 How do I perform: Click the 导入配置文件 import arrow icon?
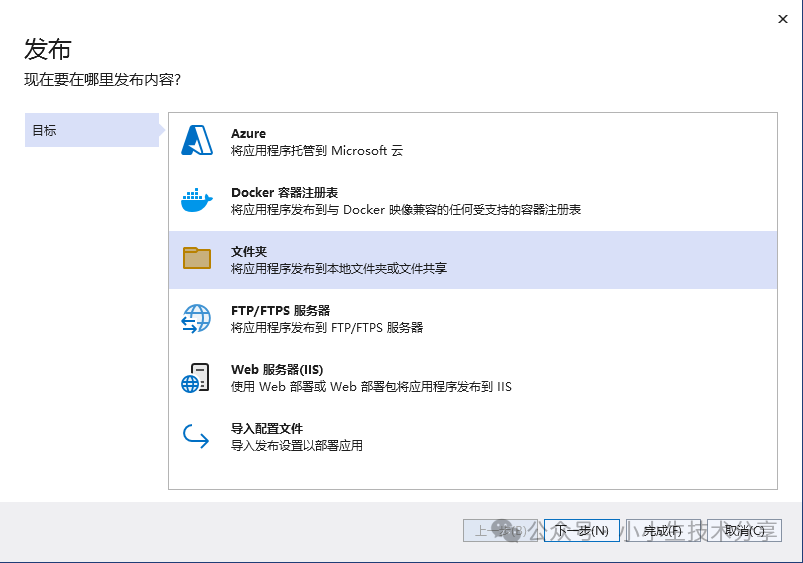click(196, 436)
